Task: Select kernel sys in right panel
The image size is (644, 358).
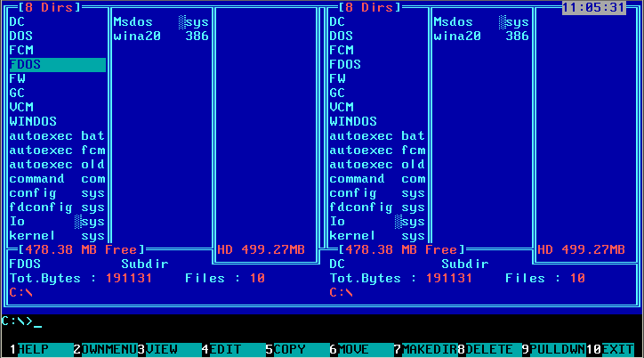Action: click(377, 236)
